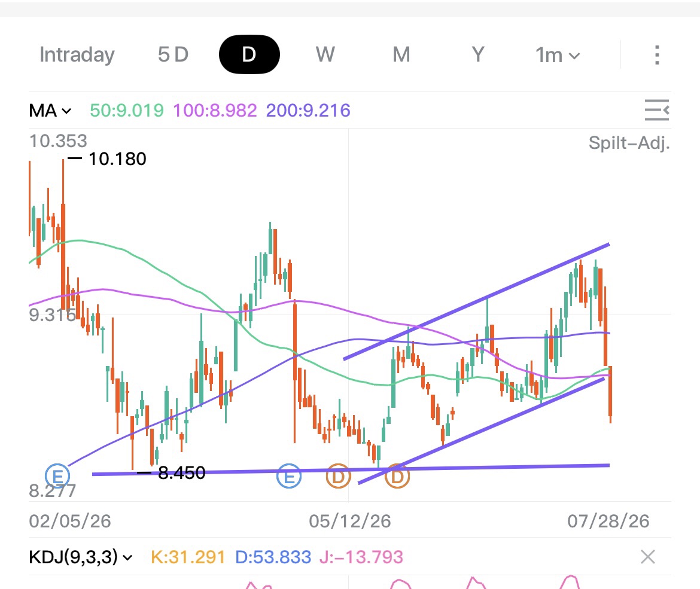Image resolution: width=700 pixels, height=589 pixels.
Task: Tap the first blue E earnings marker
Action: [x=57, y=476]
